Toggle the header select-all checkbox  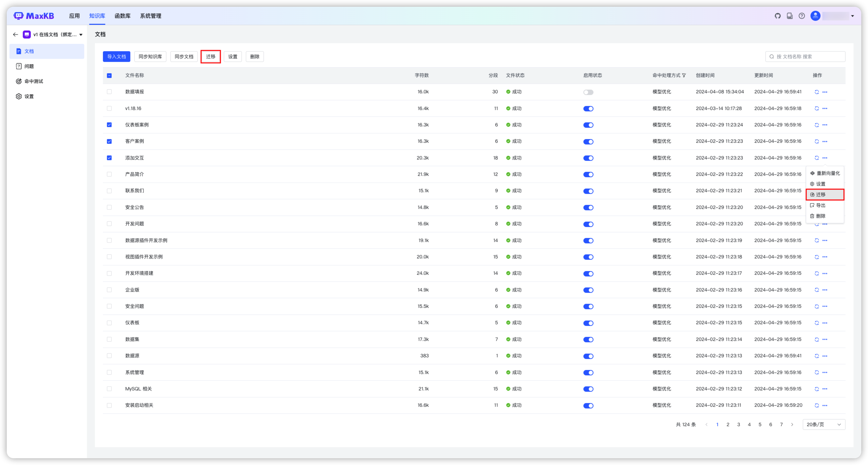coord(109,76)
